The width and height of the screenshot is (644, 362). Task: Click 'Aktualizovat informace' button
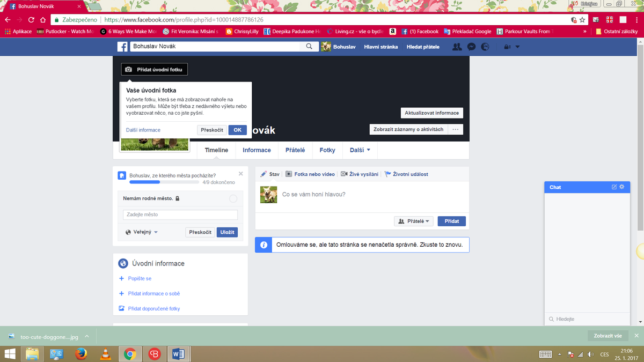[431, 113]
